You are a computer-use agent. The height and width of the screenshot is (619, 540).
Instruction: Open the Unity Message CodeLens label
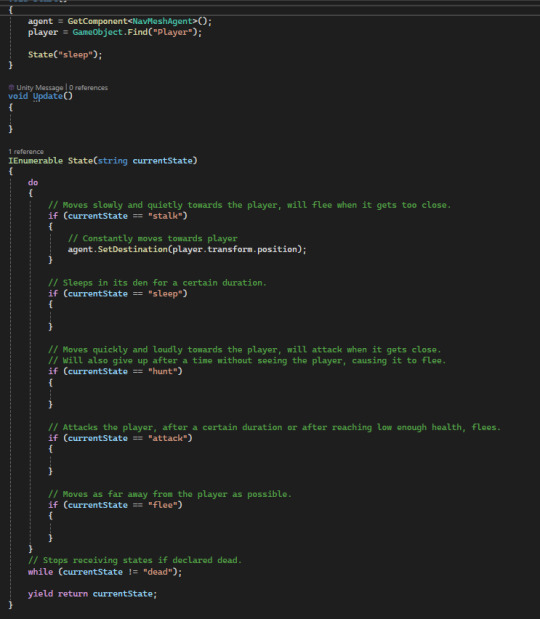[40, 88]
